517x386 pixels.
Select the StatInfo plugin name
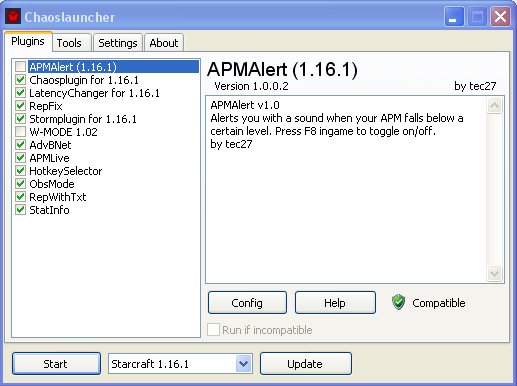coord(49,210)
